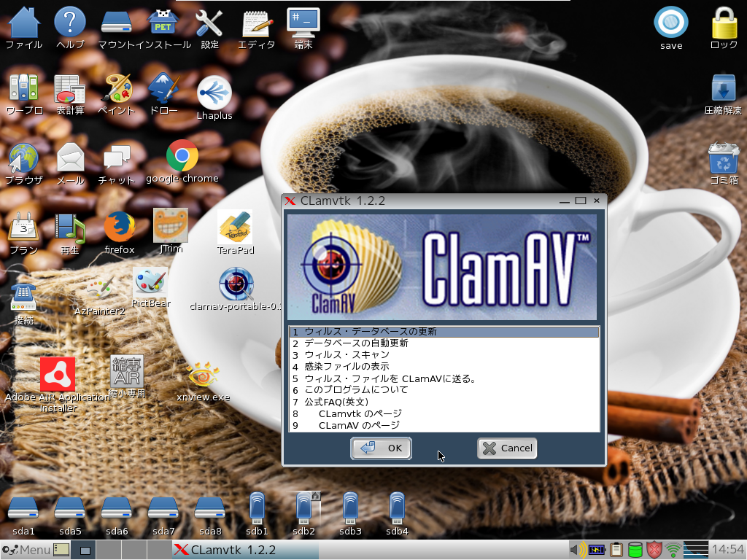Click the sdb4 USB drive icon
This screenshot has width=747, height=560.
pos(397,507)
